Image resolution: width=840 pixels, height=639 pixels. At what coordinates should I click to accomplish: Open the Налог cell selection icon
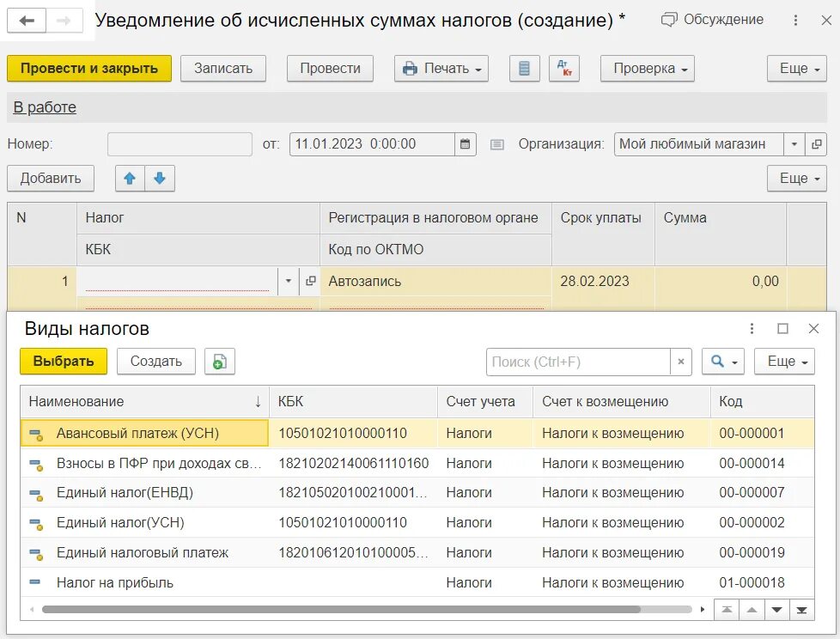pyautogui.click(x=310, y=281)
